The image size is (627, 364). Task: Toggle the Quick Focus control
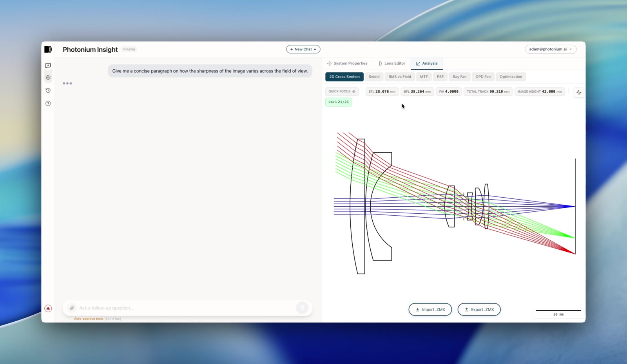coord(342,92)
